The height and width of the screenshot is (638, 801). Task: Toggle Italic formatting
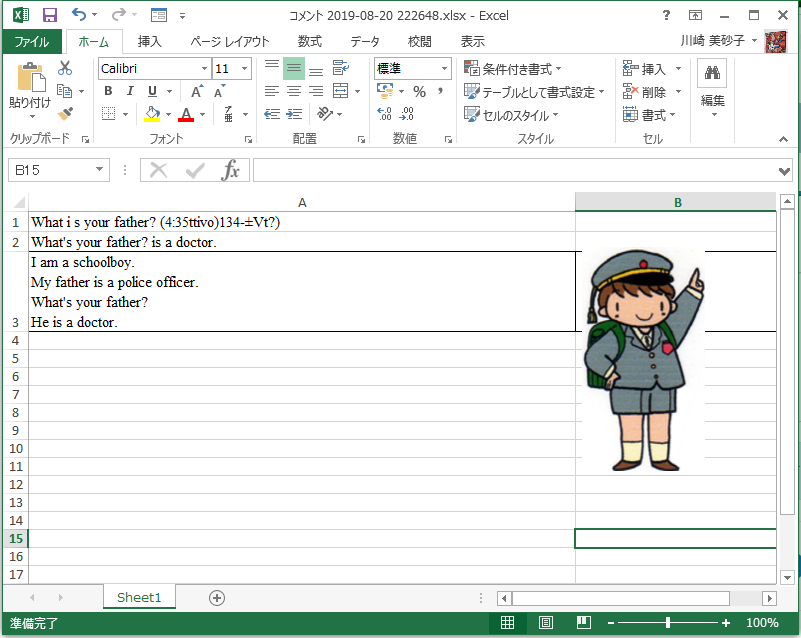[130, 91]
